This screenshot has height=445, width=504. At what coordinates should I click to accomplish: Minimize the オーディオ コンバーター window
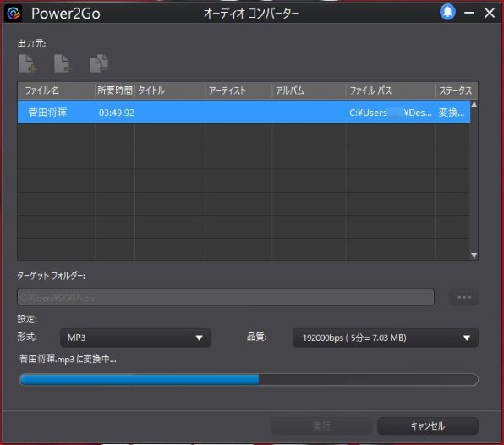[469, 13]
